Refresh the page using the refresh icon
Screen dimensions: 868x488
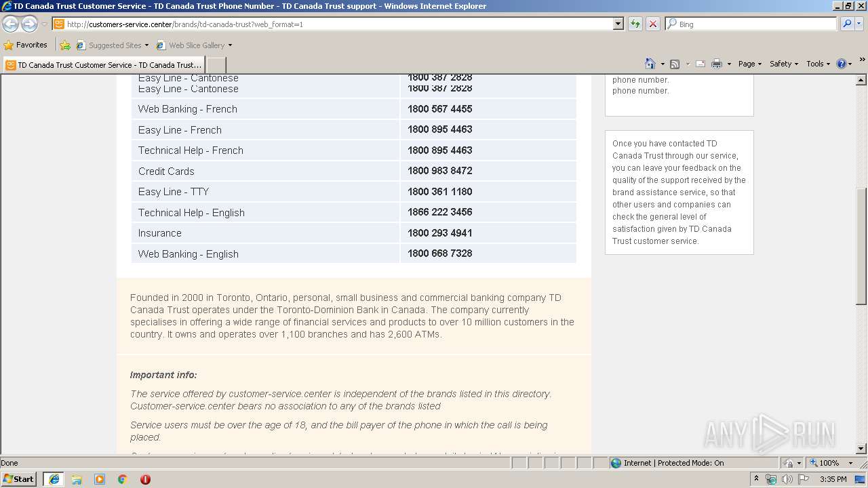(x=635, y=24)
